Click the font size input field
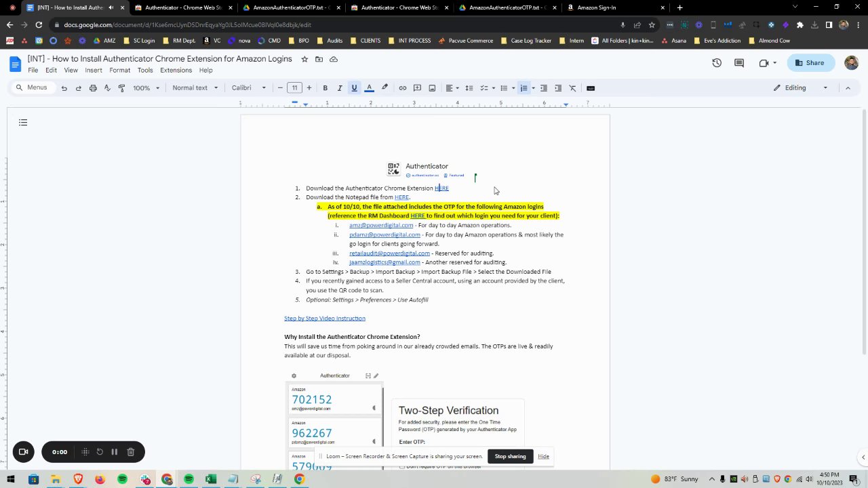This screenshot has width=868, height=488. click(294, 88)
